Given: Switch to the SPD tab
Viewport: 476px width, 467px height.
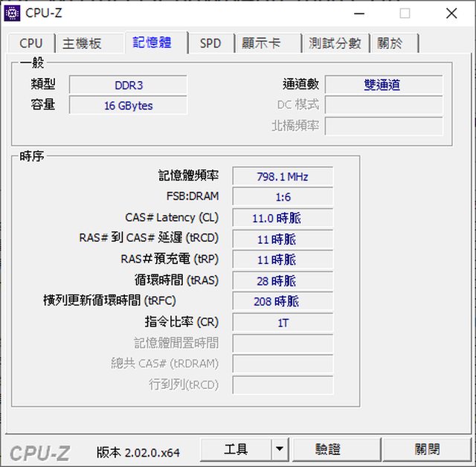Looking at the screenshot, I should pyautogui.click(x=210, y=43).
